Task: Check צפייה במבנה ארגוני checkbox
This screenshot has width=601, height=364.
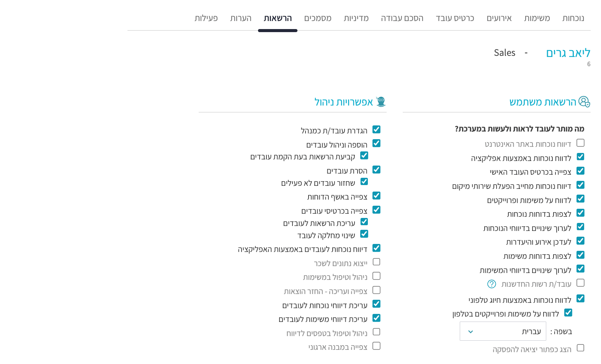Action: coord(376,346)
